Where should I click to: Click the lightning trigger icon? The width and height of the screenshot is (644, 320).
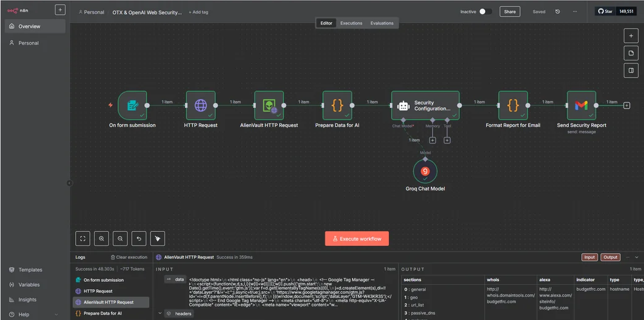coord(110,105)
